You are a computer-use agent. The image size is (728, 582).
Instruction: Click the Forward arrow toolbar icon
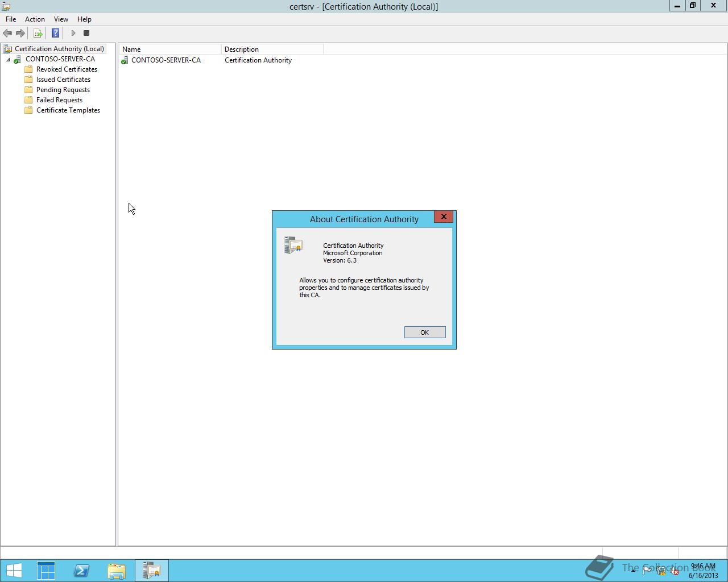[x=20, y=34]
